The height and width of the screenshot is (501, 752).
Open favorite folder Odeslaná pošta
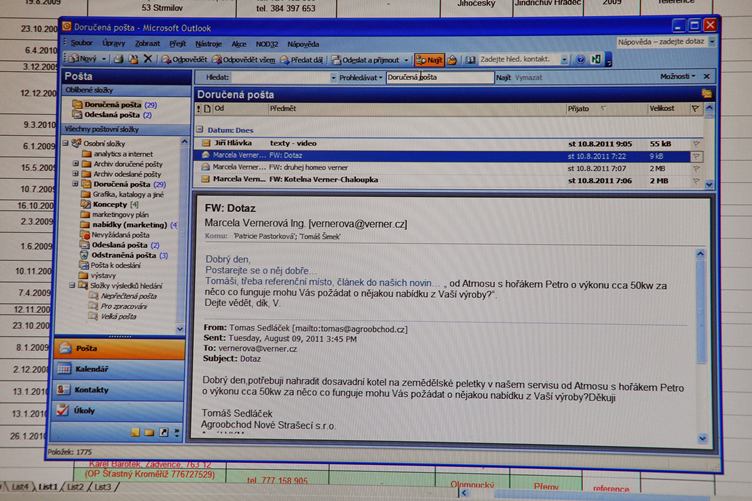pos(111,115)
